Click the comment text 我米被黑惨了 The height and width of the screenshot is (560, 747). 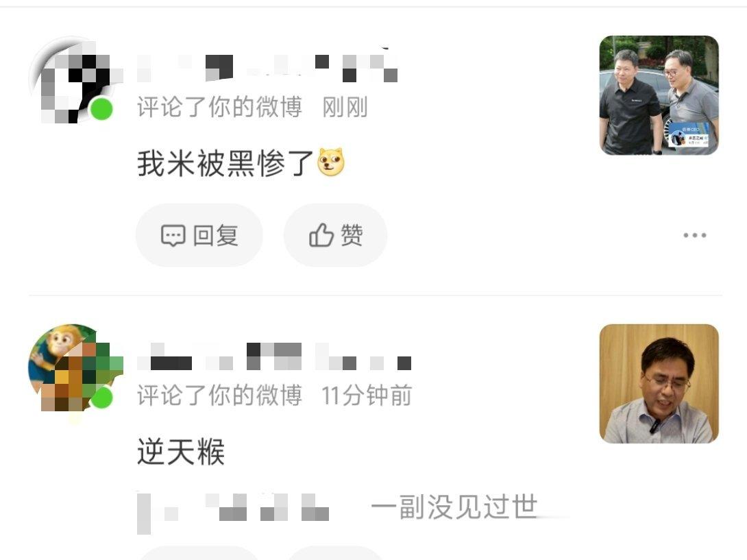point(225,163)
